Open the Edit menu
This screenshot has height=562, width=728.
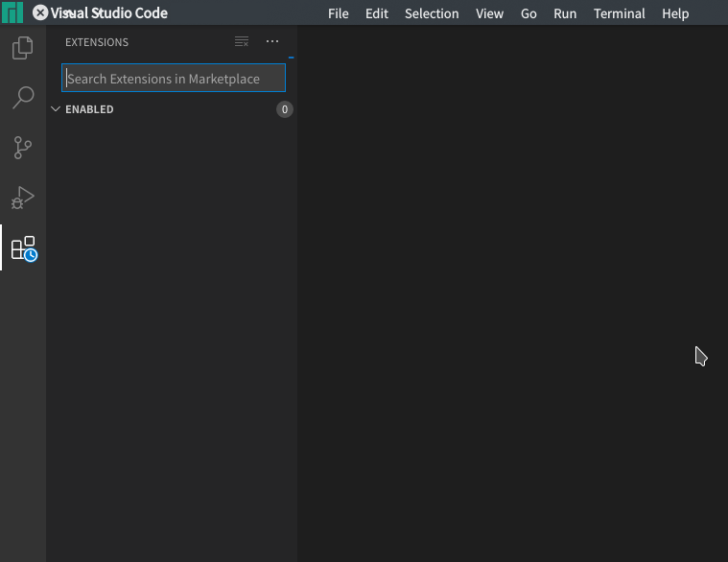click(x=377, y=13)
